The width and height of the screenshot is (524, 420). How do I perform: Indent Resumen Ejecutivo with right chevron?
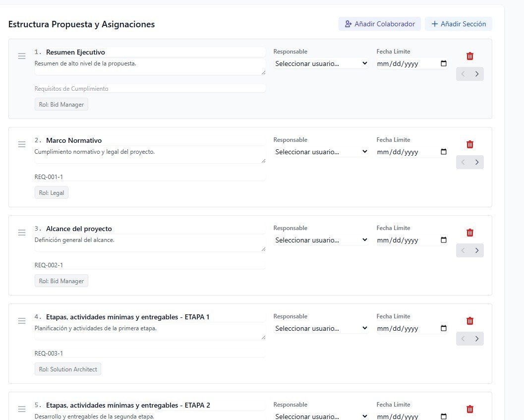coord(477,74)
